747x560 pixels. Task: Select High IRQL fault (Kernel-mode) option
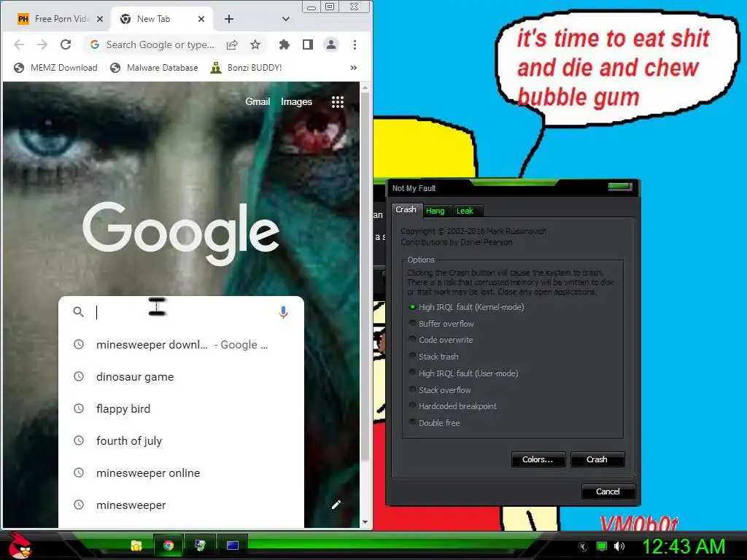[467, 307]
